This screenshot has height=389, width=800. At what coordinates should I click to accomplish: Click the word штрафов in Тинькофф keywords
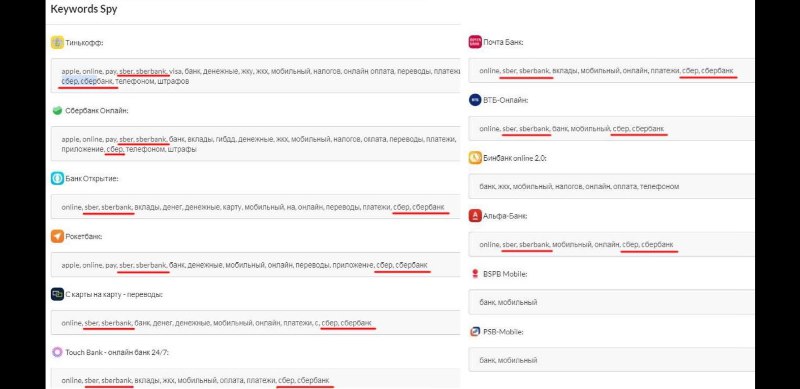[x=173, y=81]
